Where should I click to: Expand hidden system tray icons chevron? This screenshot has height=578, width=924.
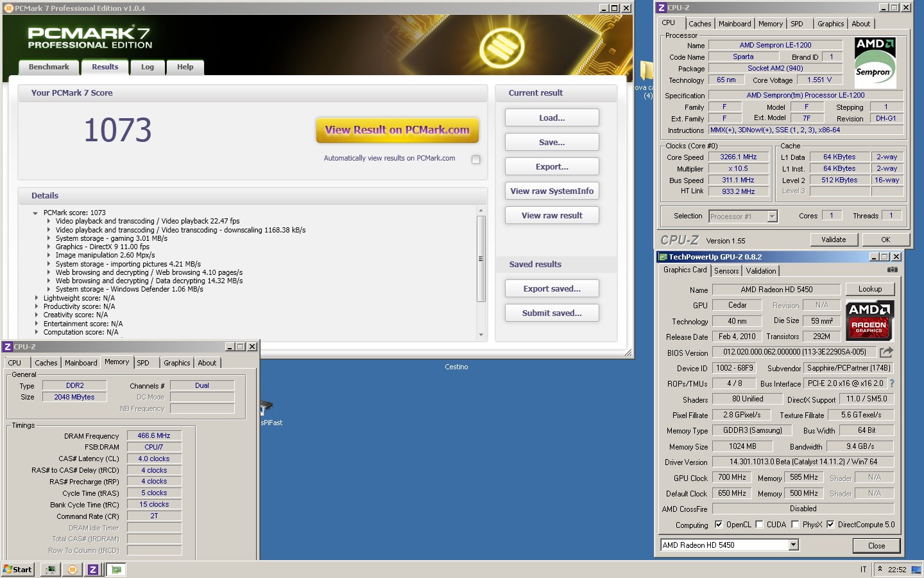tap(880, 569)
